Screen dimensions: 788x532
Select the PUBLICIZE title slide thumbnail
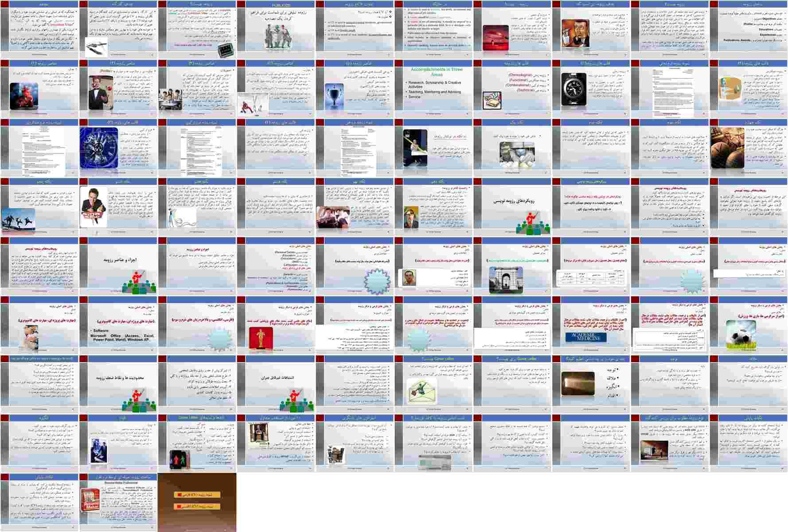coord(276,29)
